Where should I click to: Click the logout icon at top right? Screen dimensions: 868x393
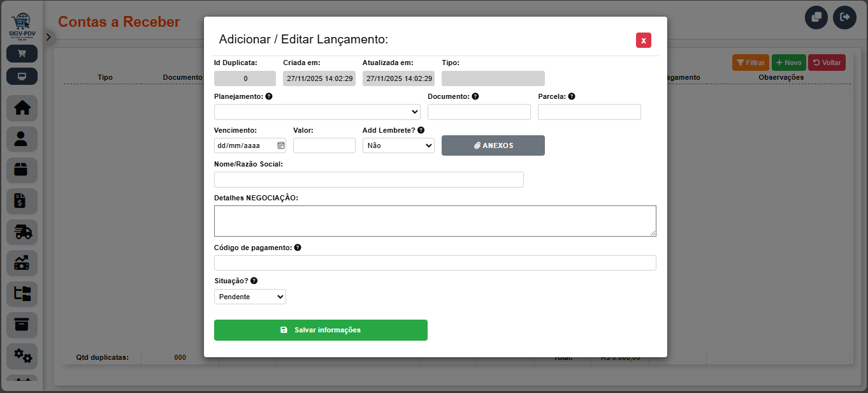tap(844, 17)
